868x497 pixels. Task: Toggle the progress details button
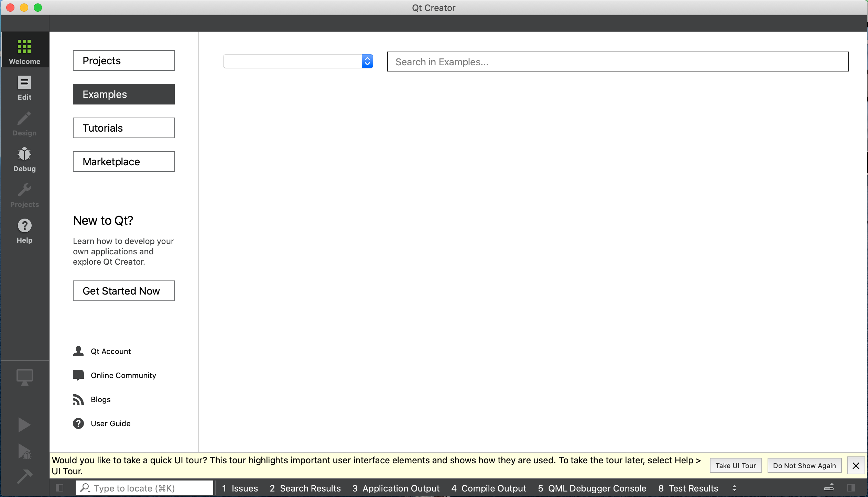coord(829,488)
